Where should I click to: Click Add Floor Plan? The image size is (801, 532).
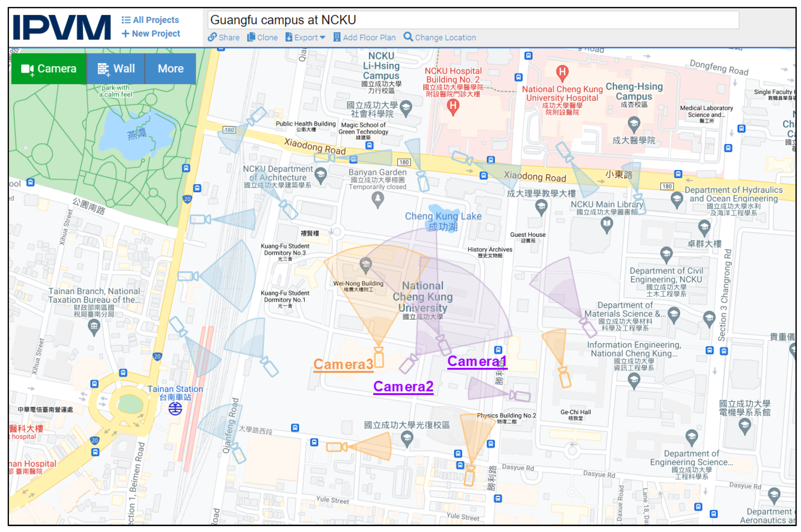[x=365, y=37]
